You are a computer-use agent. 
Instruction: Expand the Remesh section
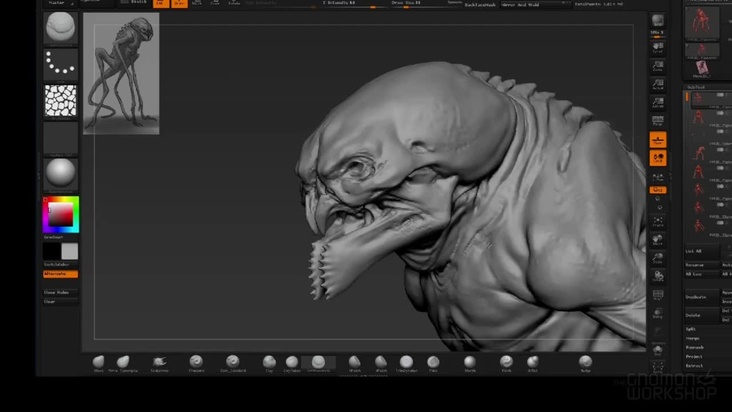click(x=694, y=348)
